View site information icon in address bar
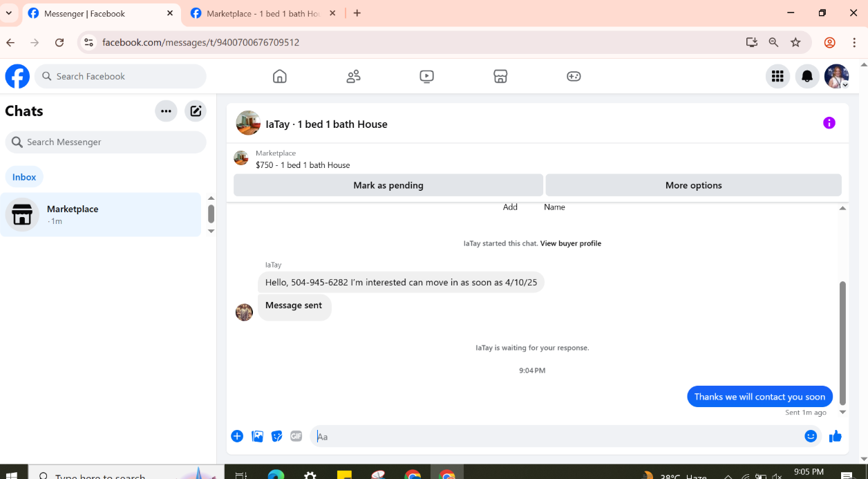868x479 pixels. coord(88,42)
